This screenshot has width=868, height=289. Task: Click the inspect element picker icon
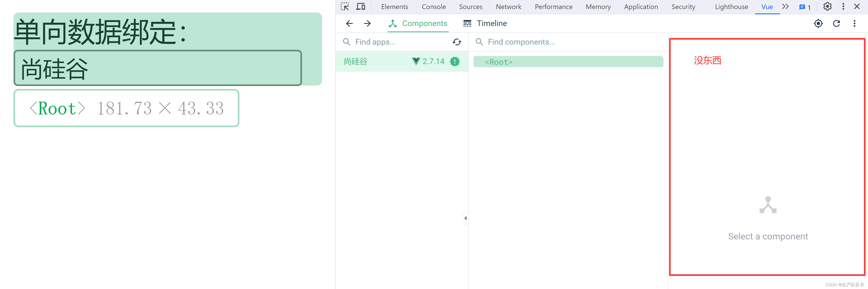click(344, 6)
